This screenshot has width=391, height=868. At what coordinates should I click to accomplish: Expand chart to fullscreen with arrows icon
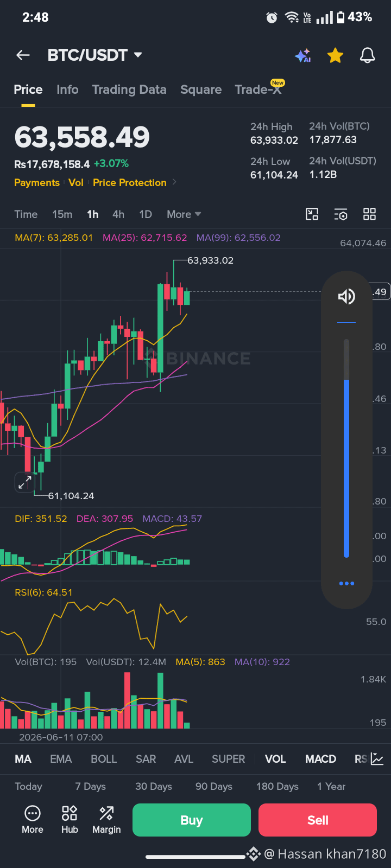(x=24, y=482)
